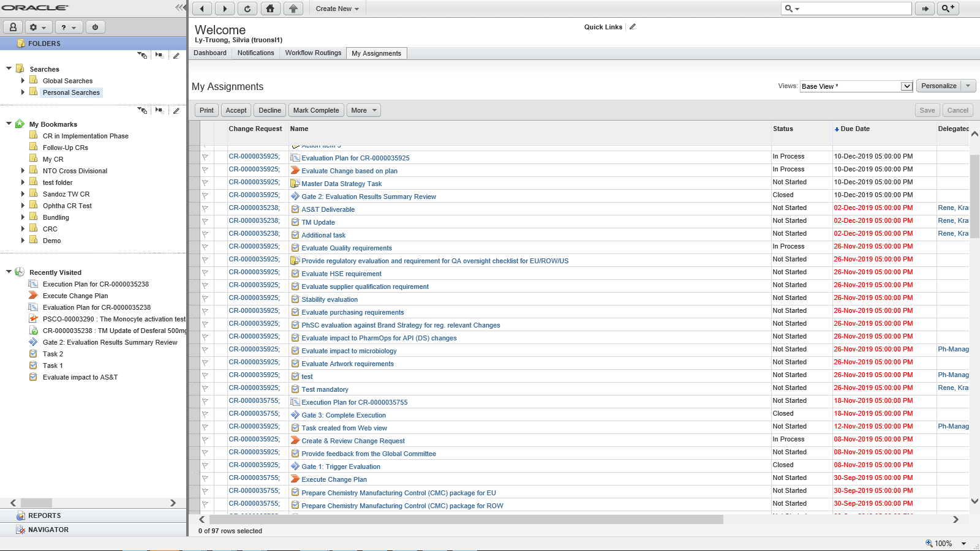This screenshot has width=980, height=551.
Task: Click the Refresh toolbar icon
Action: [247, 9]
